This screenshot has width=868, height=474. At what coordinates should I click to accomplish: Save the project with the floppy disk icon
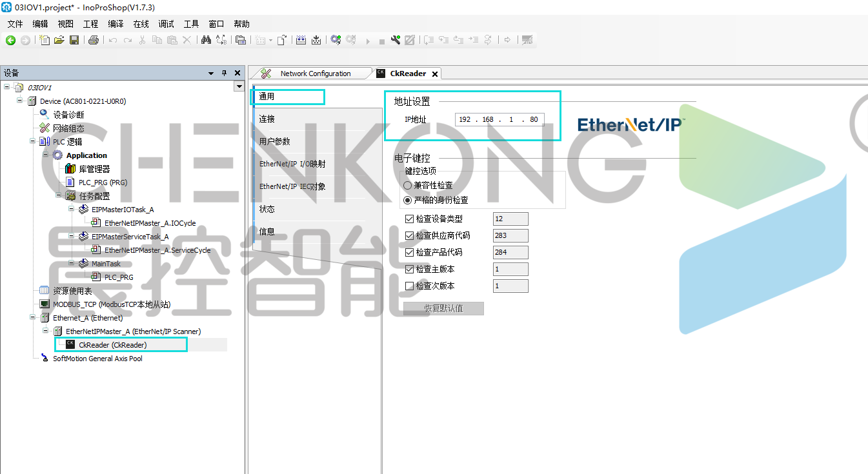tap(74, 41)
